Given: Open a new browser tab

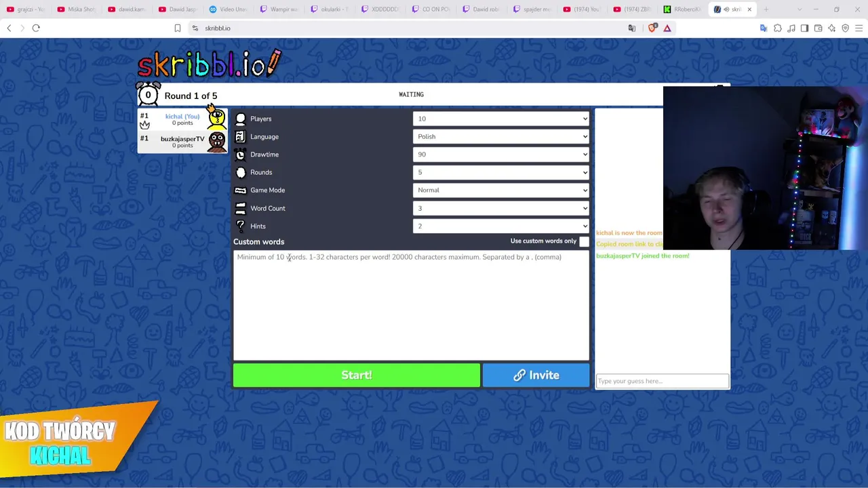Looking at the screenshot, I should tap(766, 9).
